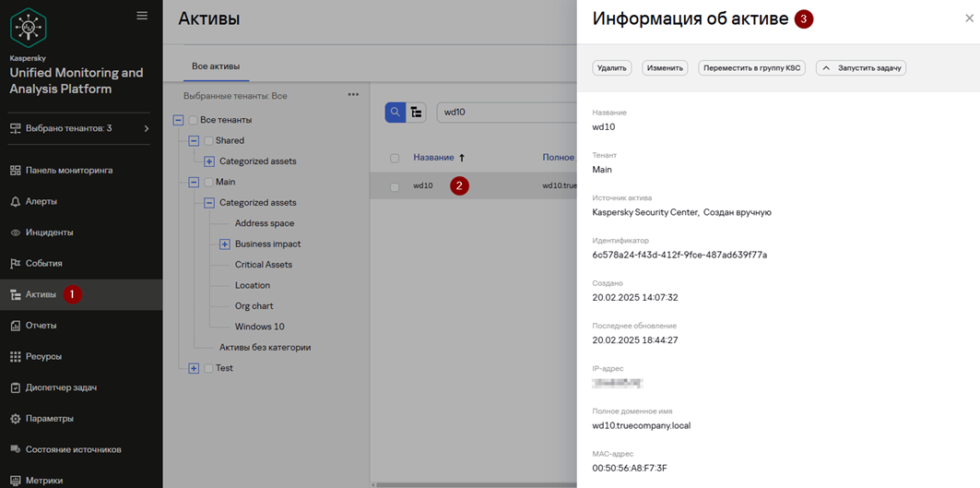Select the Location category
The width and height of the screenshot is (980, 488).
pyautogui.click(x=253, y=285)
